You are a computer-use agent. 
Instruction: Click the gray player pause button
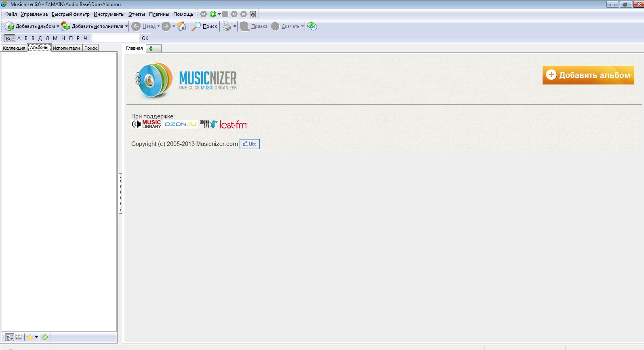(225, 14)
